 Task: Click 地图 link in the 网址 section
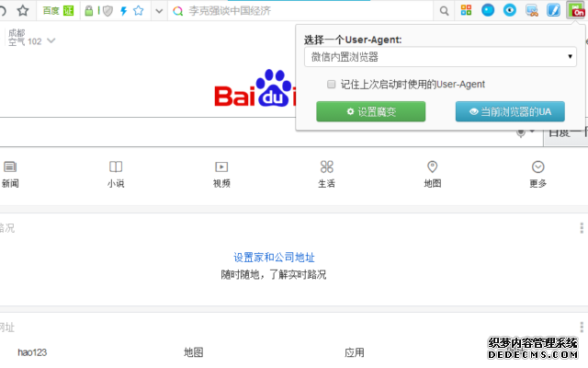point(194,352)
